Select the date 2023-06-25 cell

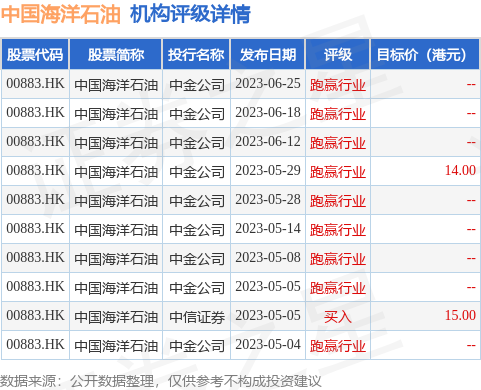[268, 83]
